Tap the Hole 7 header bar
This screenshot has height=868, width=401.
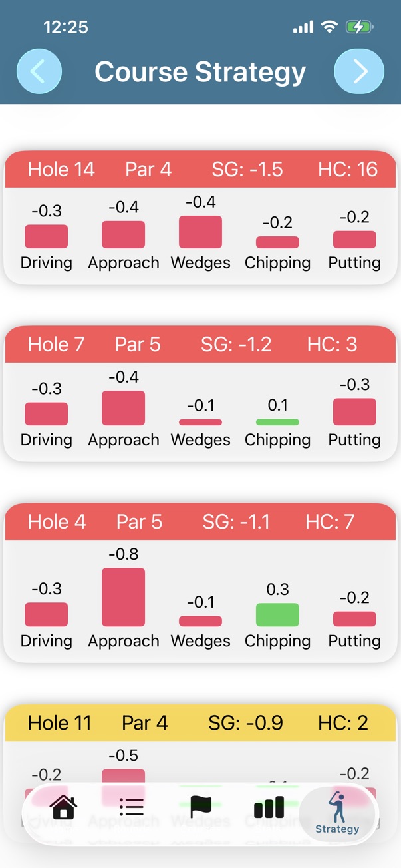(200, 345)
